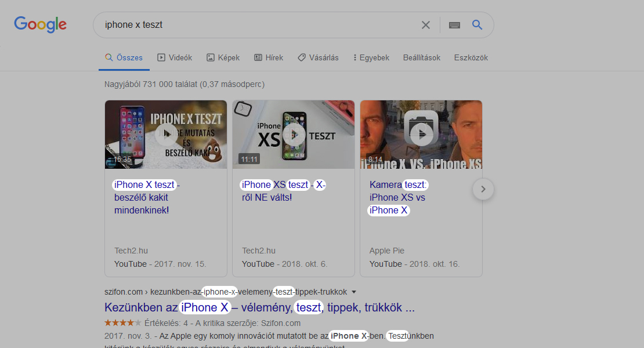644x348 pixels.
Task: Click 'YouTube - 2018. okt. 6.' source text
Action: point(284,264)
